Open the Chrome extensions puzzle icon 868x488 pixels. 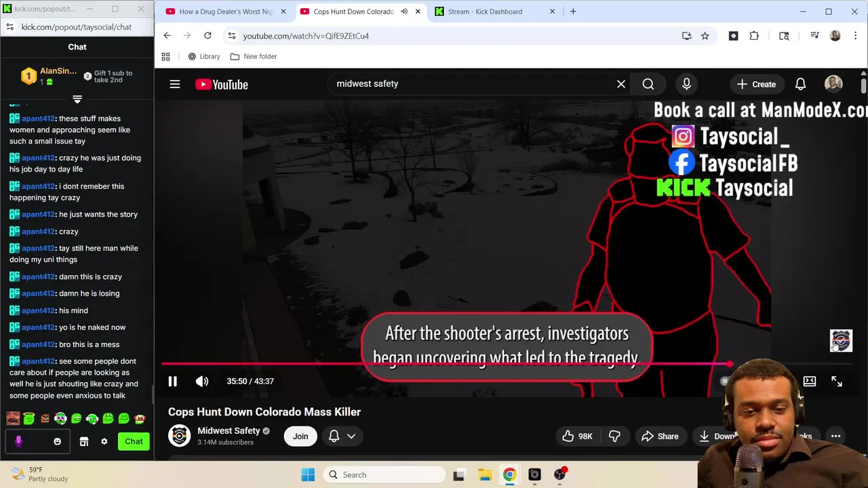pyautogui.click(x=754, y=36)
